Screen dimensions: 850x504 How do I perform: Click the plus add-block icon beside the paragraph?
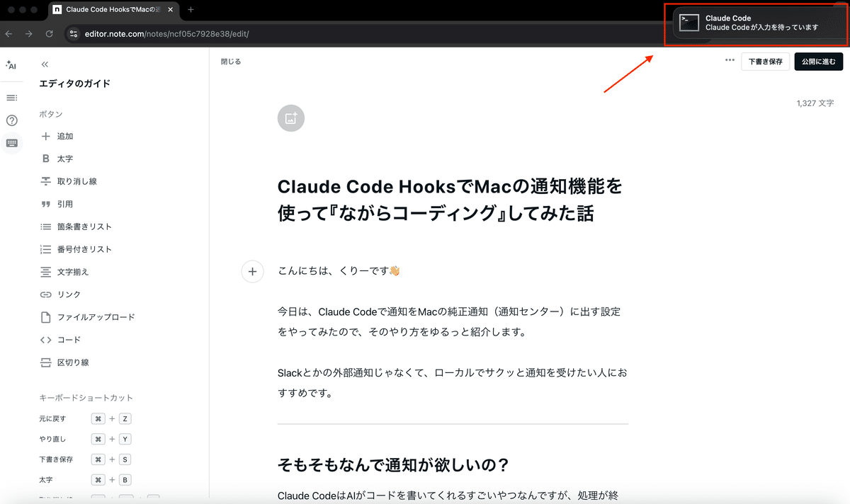click(252, 271)
